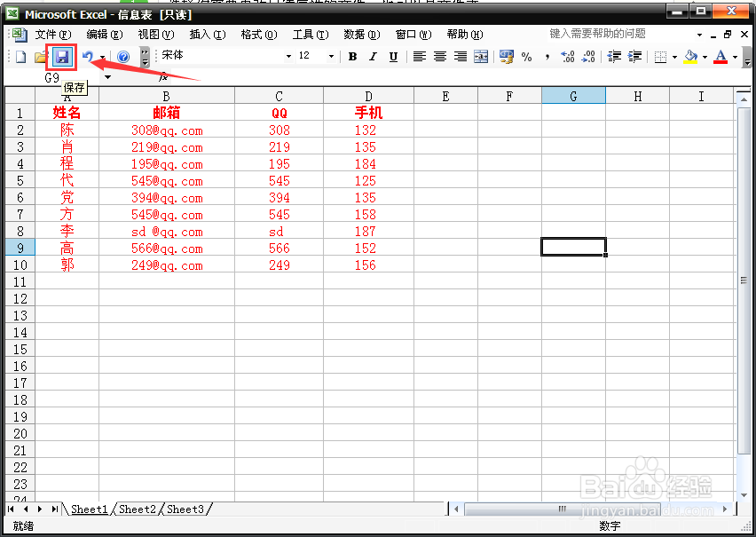Expand formatting toolbar options at far right
This screenshot has width=756, height=537.
pos(747,58)
